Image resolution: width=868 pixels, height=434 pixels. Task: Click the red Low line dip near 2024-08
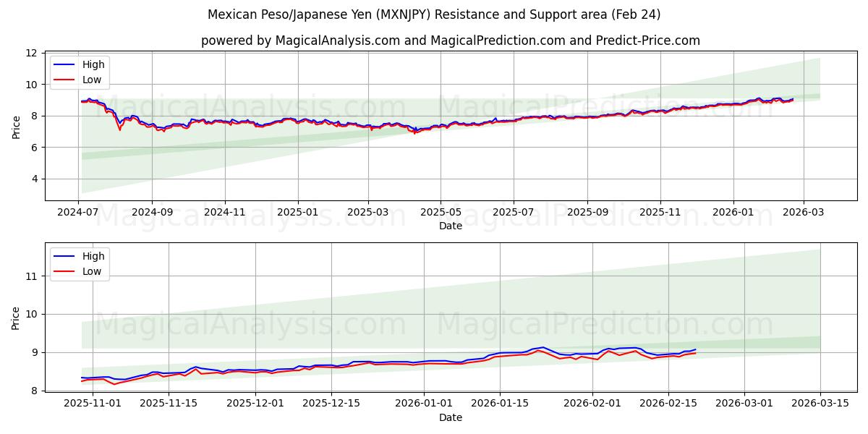[x=119, y=131]
